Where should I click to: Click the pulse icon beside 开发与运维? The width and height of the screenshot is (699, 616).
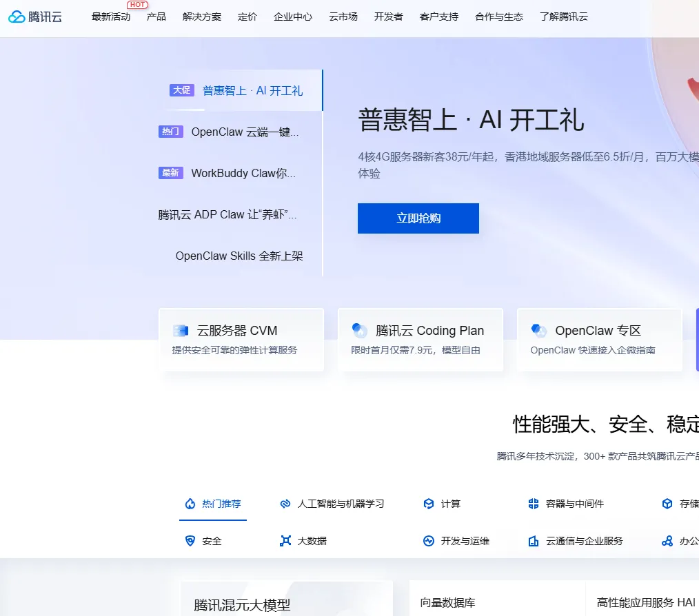428,541
